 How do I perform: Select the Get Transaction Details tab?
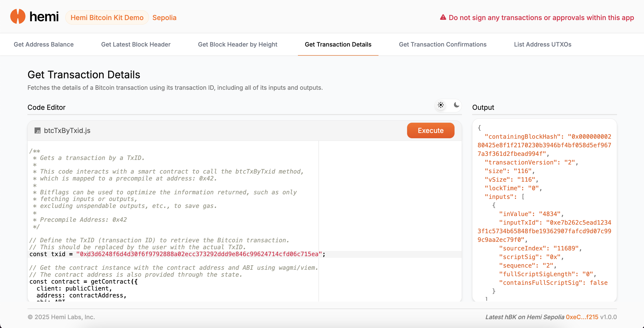[x=338, y=44]
